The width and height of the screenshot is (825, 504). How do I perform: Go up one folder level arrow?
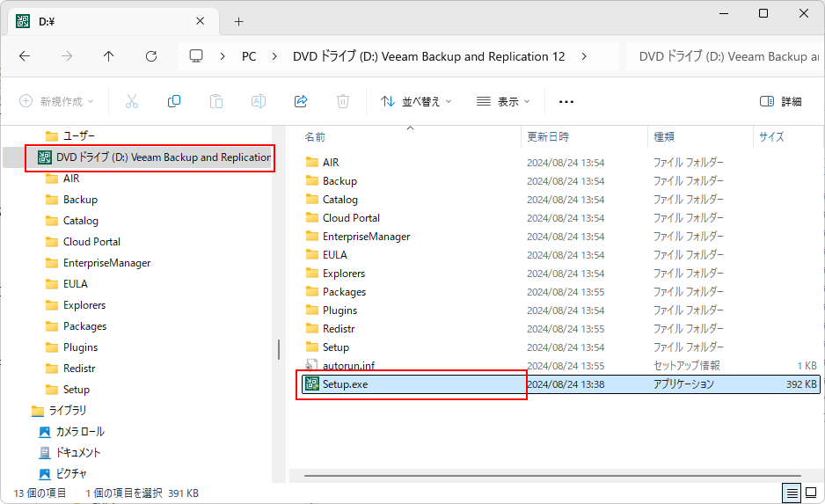[x=109, y=56]
